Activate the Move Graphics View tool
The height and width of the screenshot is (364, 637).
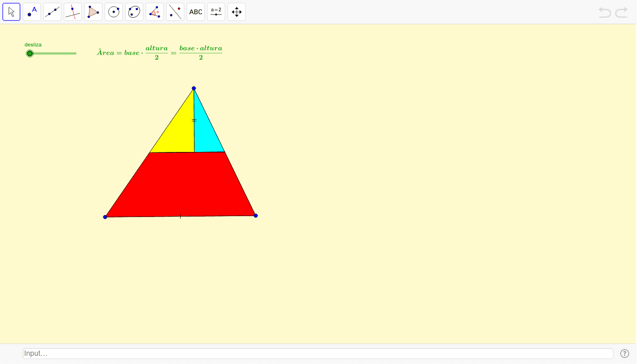237,12
